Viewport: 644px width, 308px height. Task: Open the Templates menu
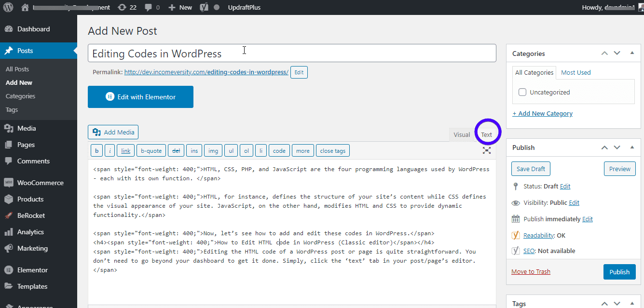point(39,286)
